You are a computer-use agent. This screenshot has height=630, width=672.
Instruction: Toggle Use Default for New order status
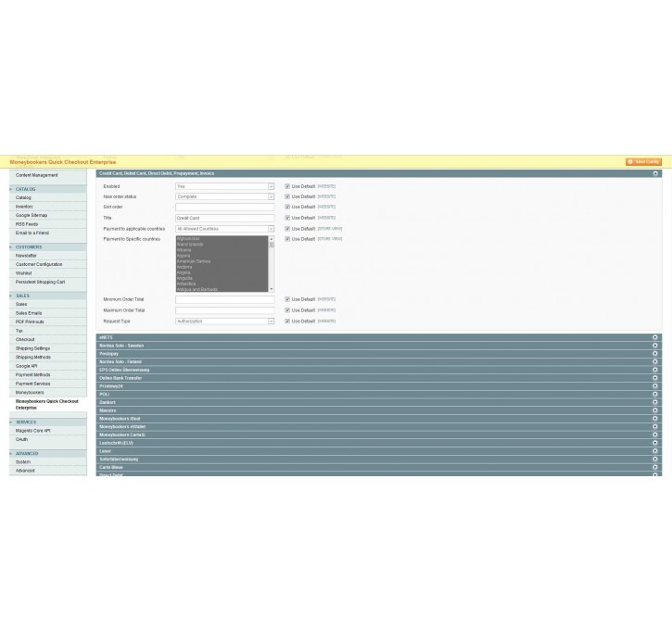click(287, 196)
